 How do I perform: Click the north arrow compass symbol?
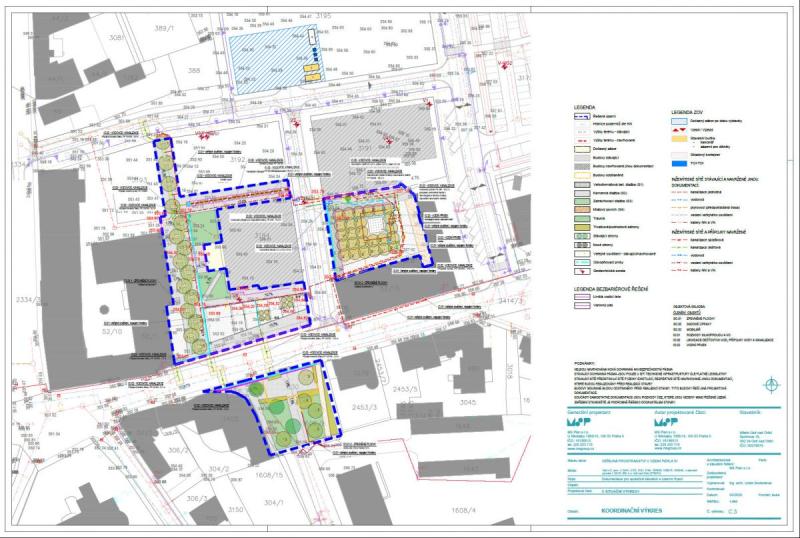770,384
